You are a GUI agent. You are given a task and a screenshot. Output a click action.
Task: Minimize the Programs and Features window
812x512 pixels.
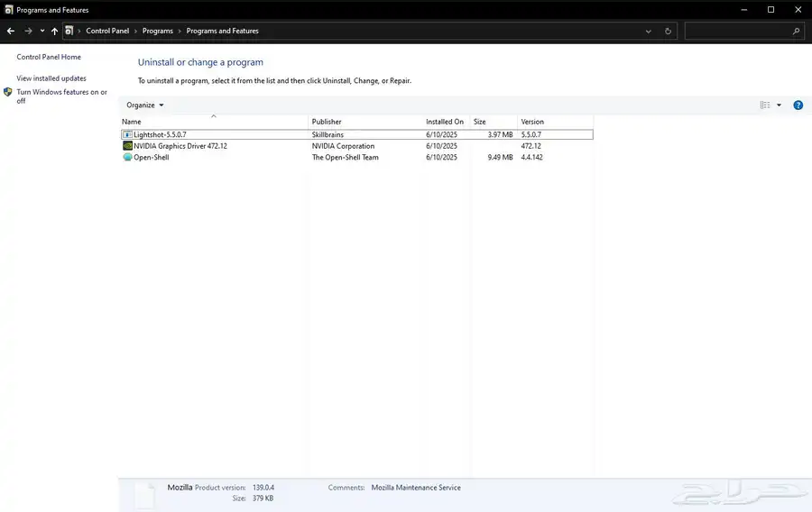coord(744,10)
